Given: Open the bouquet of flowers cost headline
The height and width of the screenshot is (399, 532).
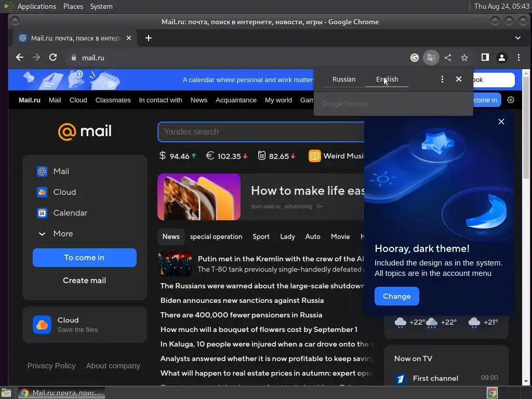Looking at the screenshot, I should coord(259,329).
